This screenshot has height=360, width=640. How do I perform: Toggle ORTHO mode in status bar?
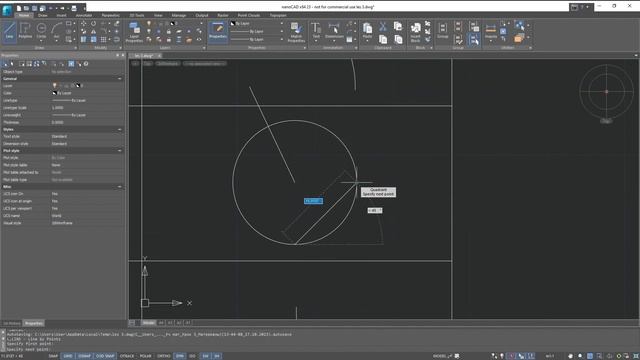164,356
